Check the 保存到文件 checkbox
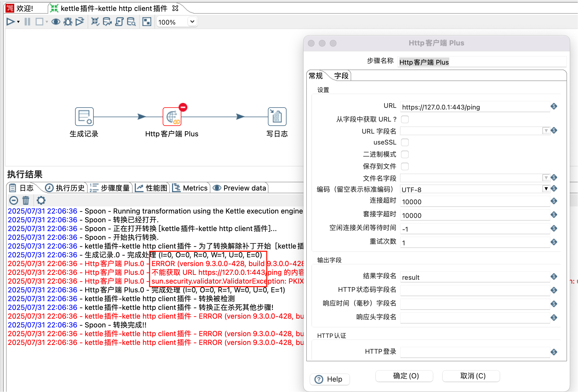Screen dimensions: 578x392 pyautogui.click(x=405, y=166)
